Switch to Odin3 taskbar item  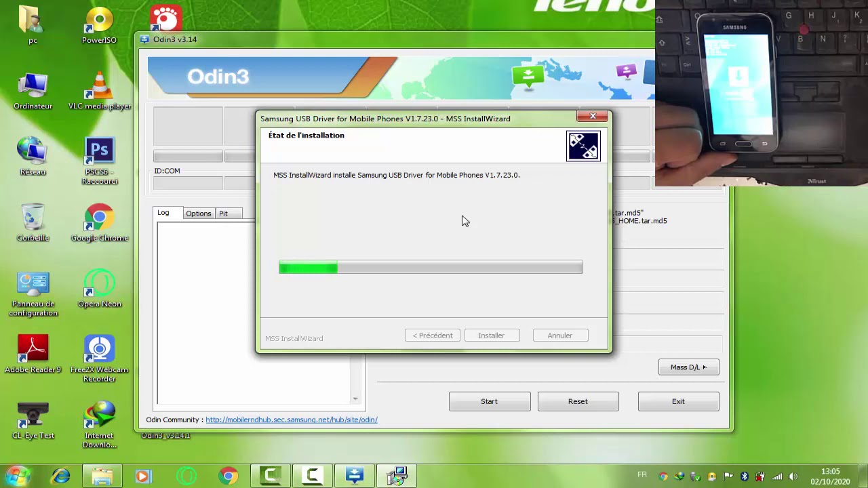point(355,476)
